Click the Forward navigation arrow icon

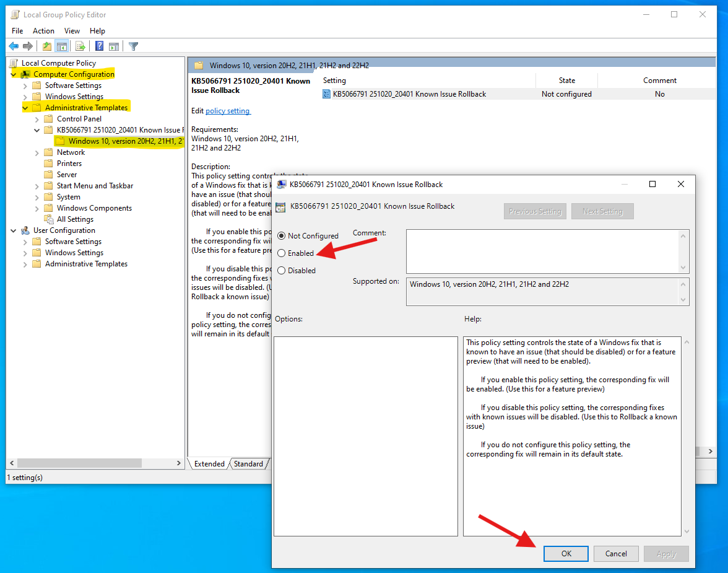click(x=28, y=46)
